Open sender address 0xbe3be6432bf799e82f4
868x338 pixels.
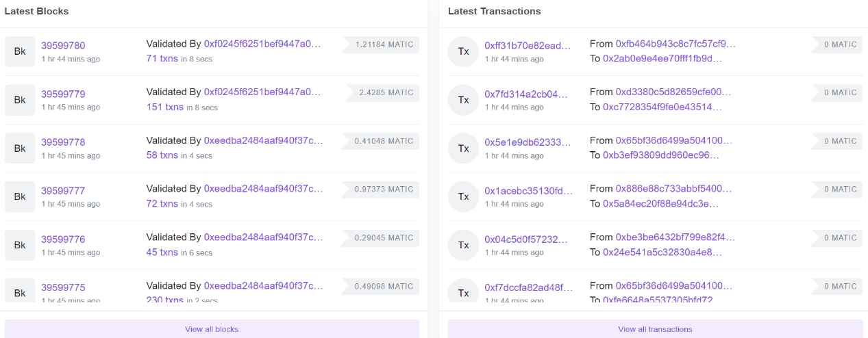point(675,237)
